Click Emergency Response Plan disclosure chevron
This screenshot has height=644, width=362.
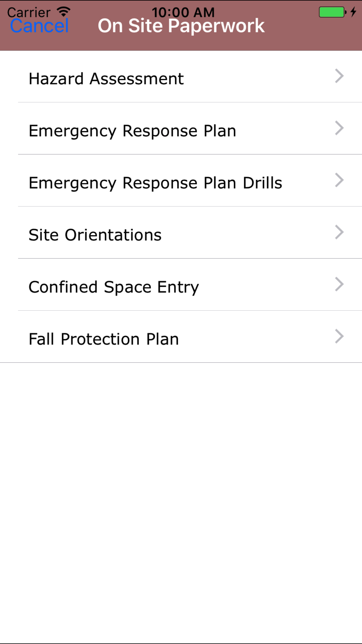coord(339,128)
